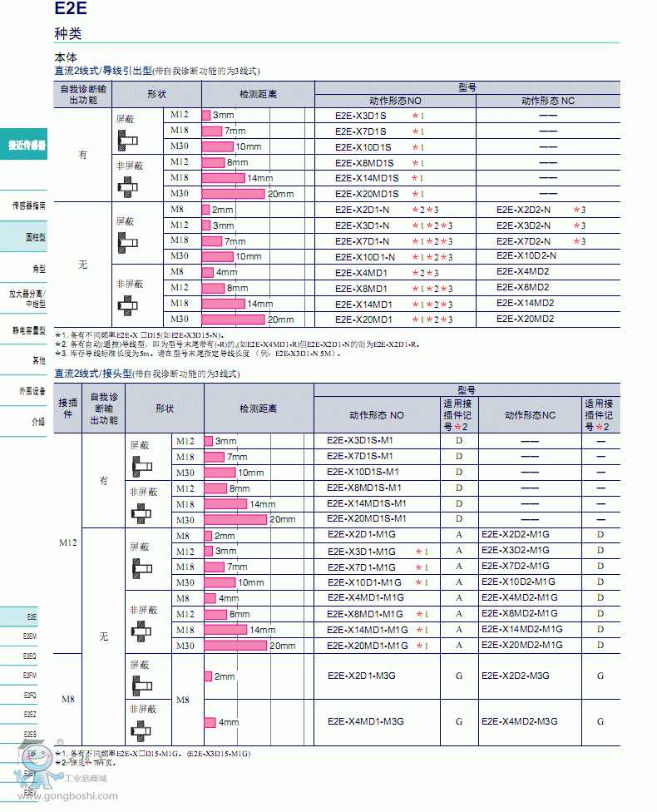Click the unshielded sensor icon beside E2E-X14MD1 row
The image size is (657, 812).
[127, 305]
